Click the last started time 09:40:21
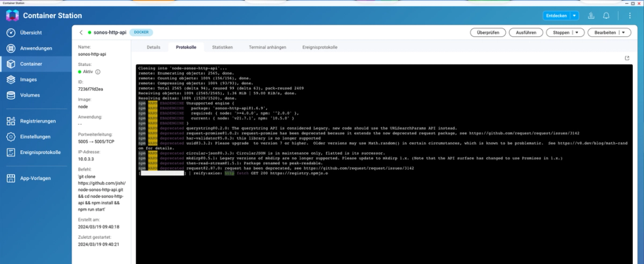 99,245
